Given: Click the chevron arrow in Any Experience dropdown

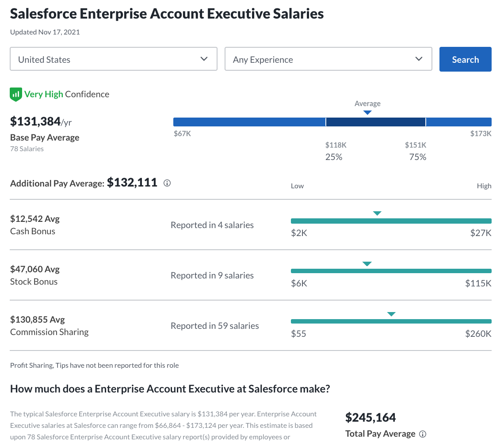Looking at the screenshot, I should point(419,59).
